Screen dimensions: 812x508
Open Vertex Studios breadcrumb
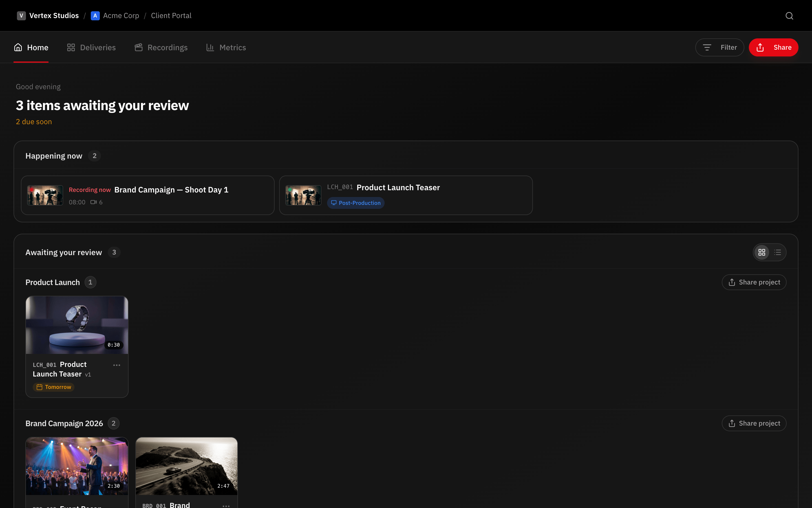[54, 16]
